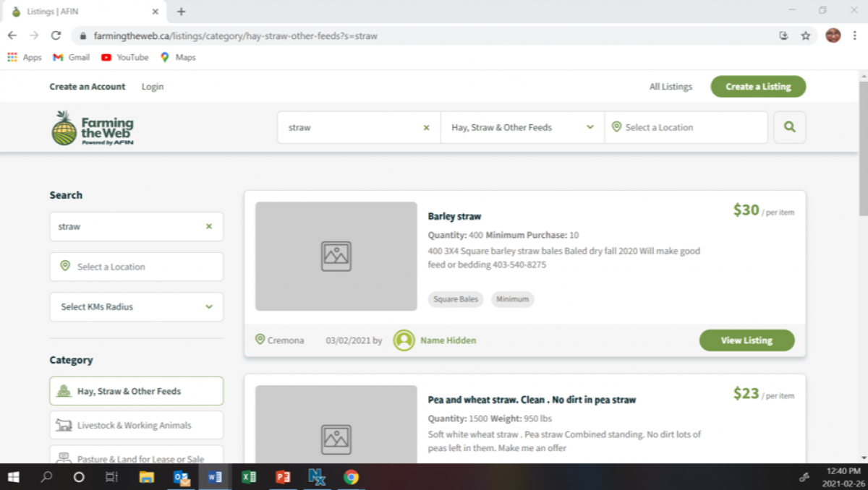Reload the page with the refresh icon
Viewport: 868px width, 490px height.
point(56,35)
